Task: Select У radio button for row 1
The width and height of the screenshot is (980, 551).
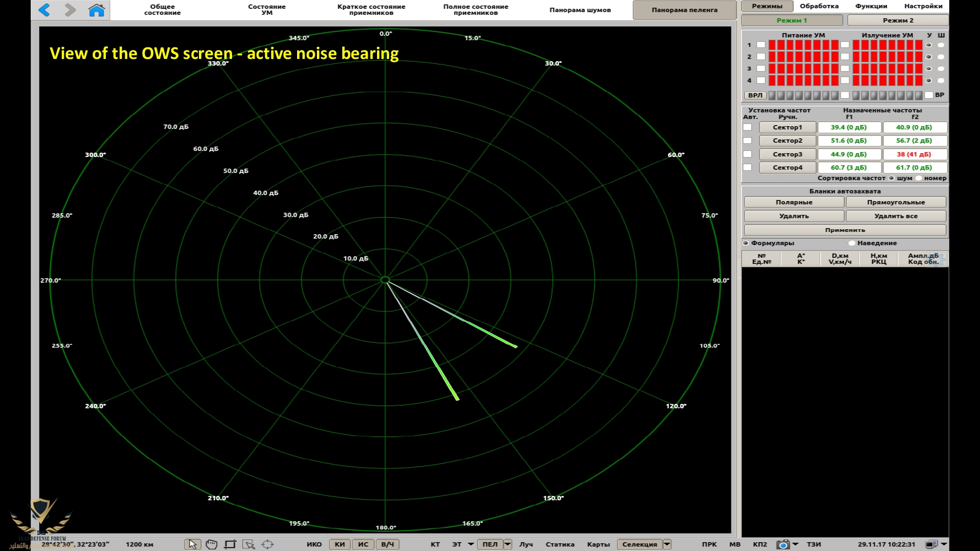Action: (x=929, y=45)
